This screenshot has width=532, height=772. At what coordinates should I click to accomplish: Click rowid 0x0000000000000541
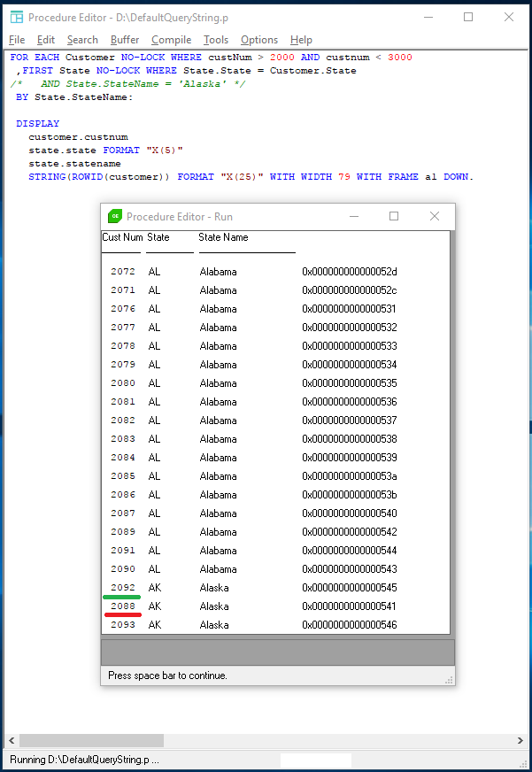(x=350, y=606)
